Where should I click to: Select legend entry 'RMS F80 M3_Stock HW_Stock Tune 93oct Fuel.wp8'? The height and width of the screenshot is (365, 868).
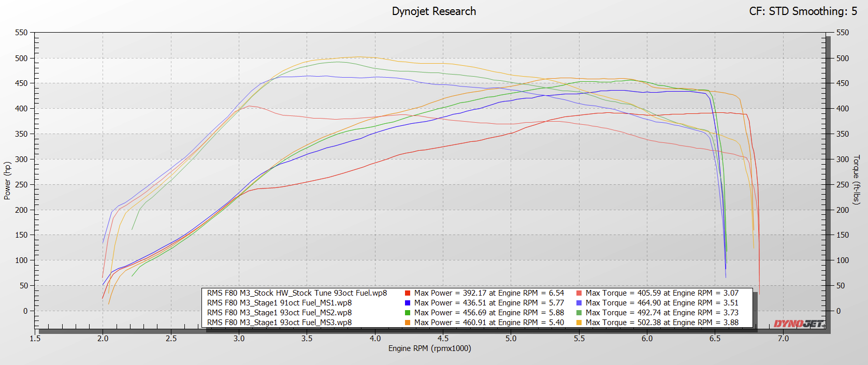coord(297,293)
